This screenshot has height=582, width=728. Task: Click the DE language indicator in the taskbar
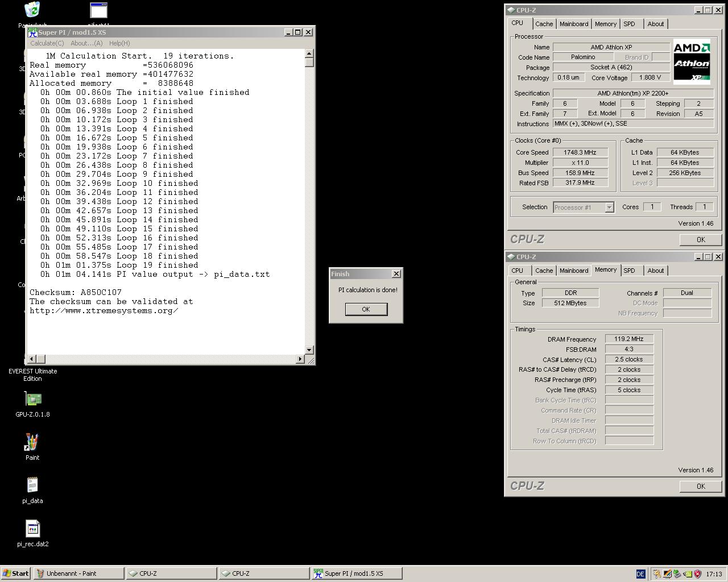point(640,574)
